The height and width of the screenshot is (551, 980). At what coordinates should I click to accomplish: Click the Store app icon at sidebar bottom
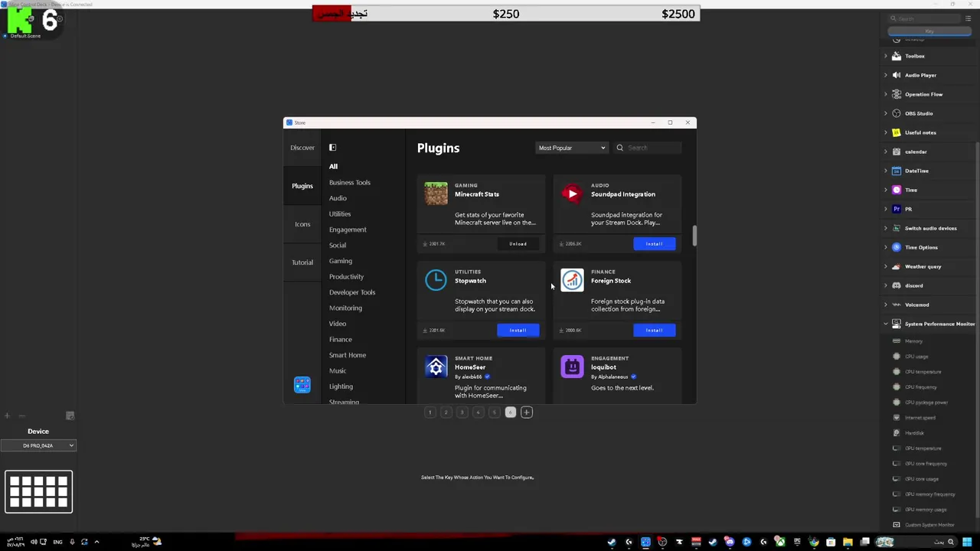pos(302,384)
